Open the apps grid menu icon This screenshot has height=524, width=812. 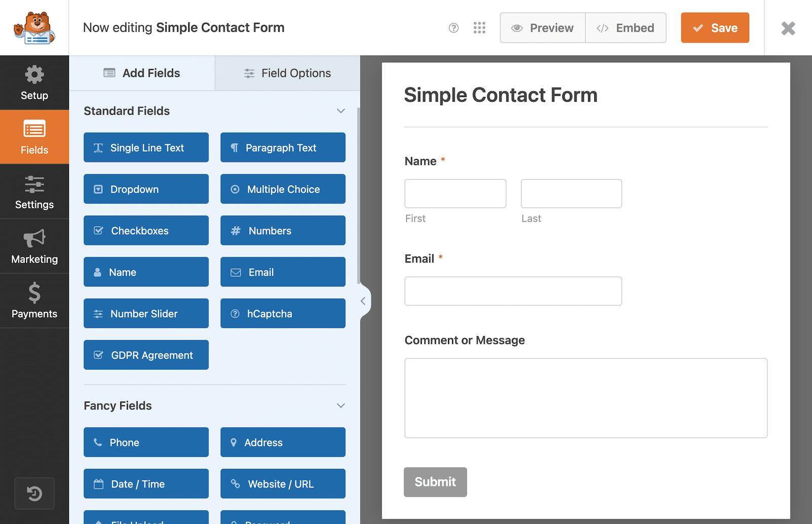[x=480, y=28]
